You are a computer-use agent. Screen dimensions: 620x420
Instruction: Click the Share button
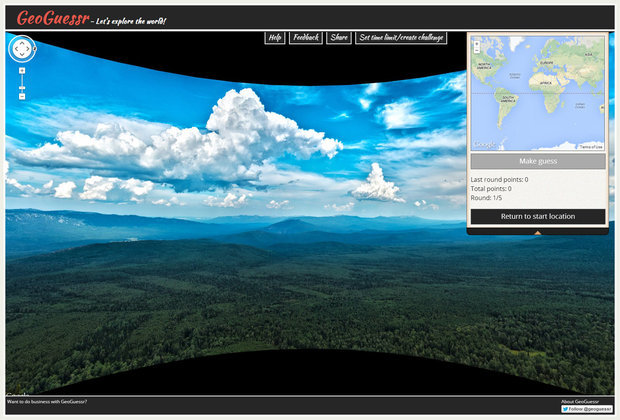pyautogui.click(x=339, y=38)
